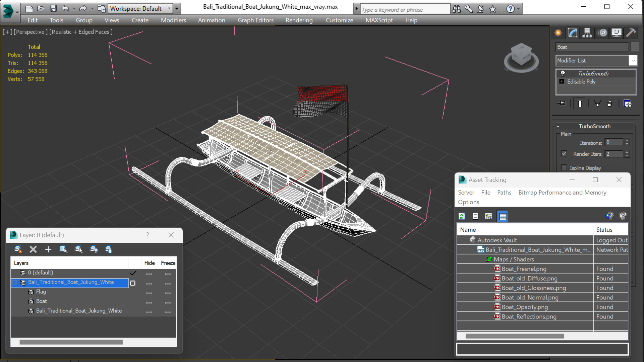Toggle the Render Iters checkbox

pyautogui.click(x=564, y=154)
